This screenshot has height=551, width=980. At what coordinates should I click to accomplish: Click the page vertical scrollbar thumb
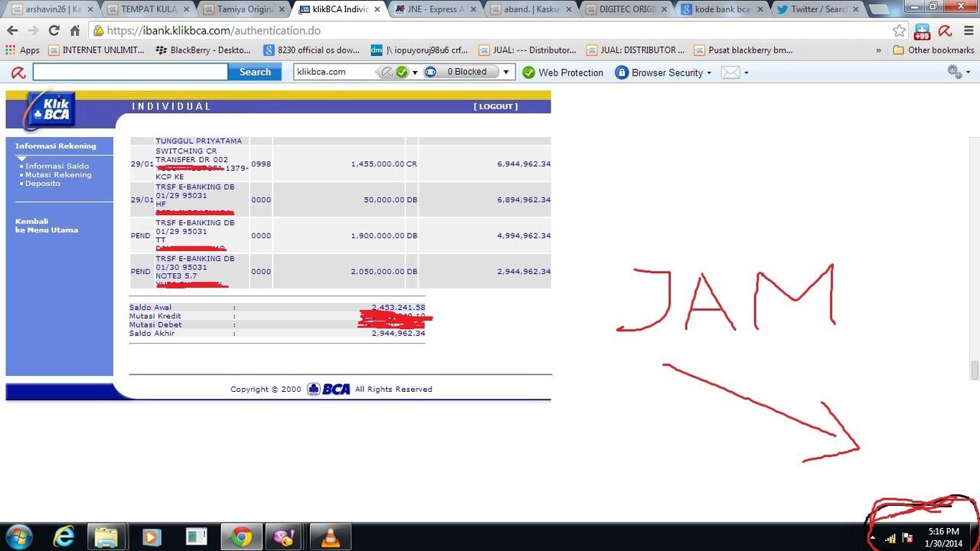(974, 370)
